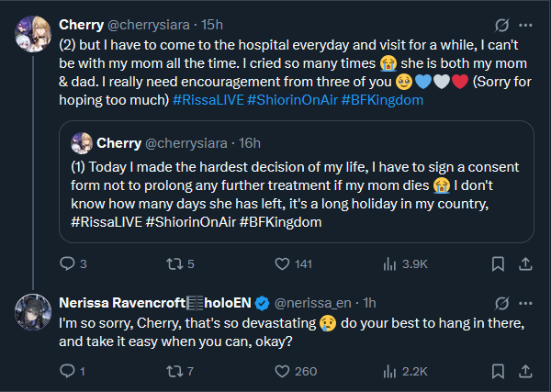Screen dimensions: 551x392
Task: Like Nerissa's tweet with 260 likes
Action: (x=284, y=371)
